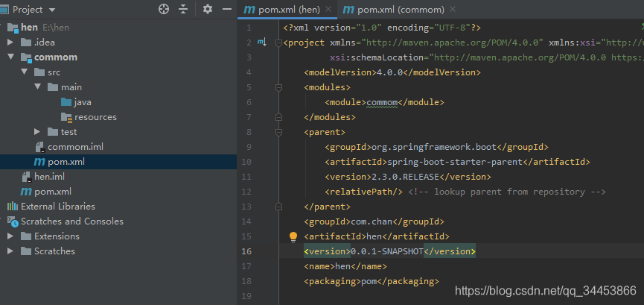The height and width of the screenshot is (305, 644).
Task: Click modelVersion value 4.0.0
Action: 390,72
